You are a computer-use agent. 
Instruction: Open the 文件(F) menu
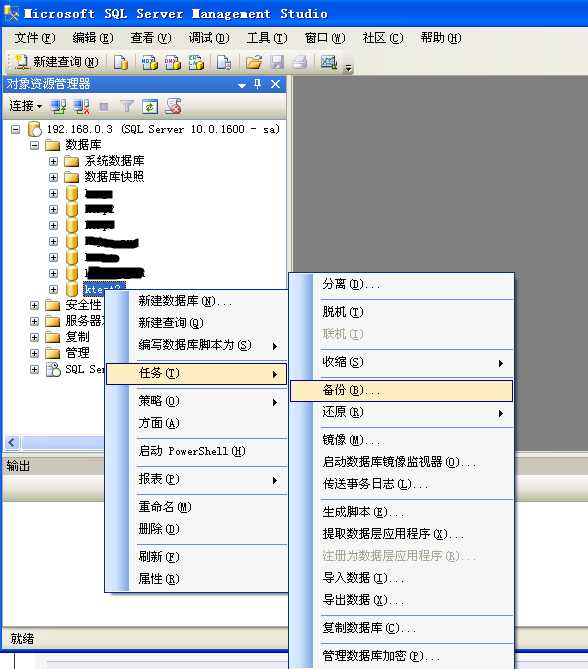pyautogui.click(x=35, y=38)
